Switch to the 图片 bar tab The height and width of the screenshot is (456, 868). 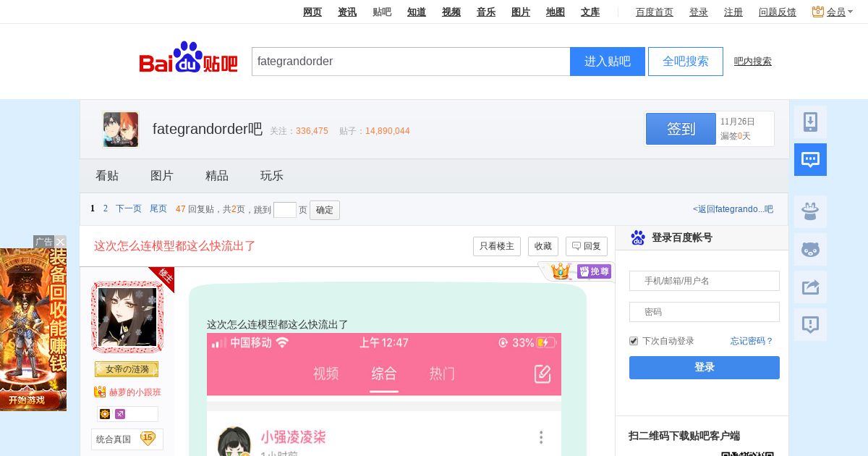(x=162, y=176)
